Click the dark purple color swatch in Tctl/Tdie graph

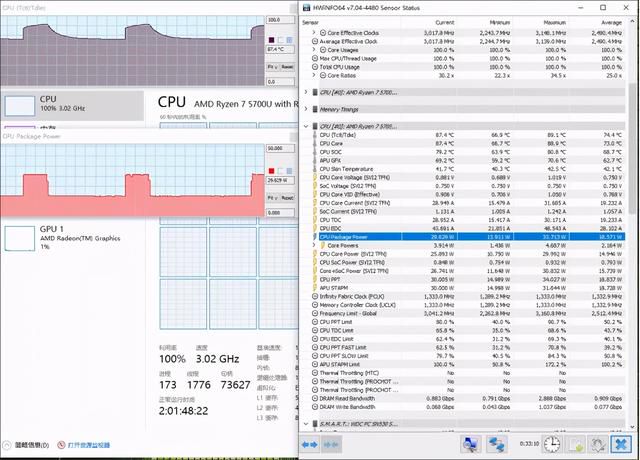pos(271,40)
